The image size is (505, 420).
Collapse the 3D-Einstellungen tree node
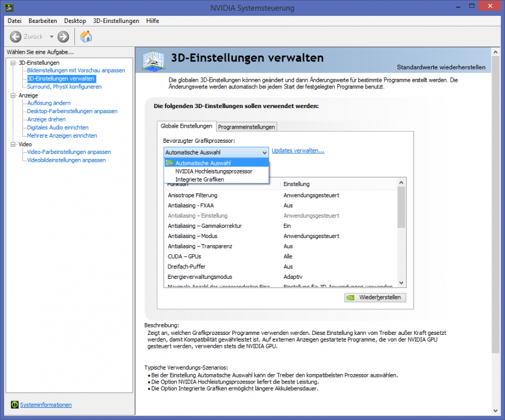(13, 63)
